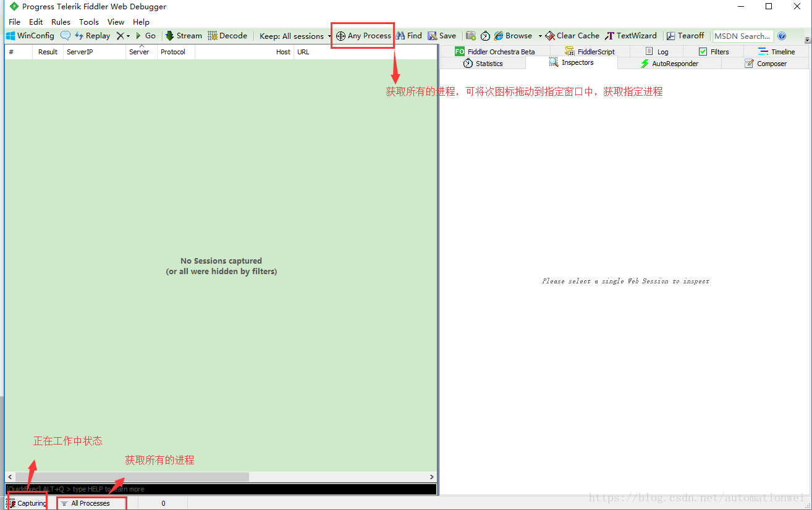812x510 pixels.
Task: Focus the MSDN Search field
Action: coord(743,36)
